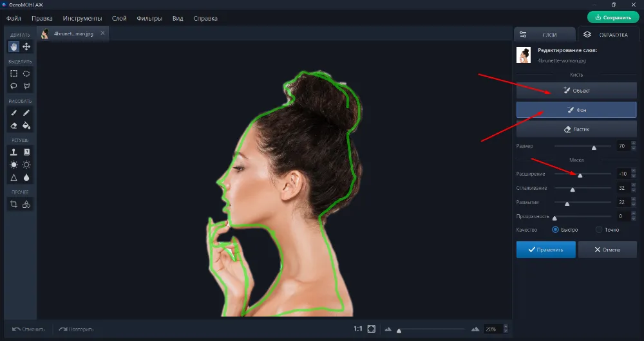The width and height of the screenshot is (644, 341).
Task: Open the Инструменты menu
Action: [81, 18]
